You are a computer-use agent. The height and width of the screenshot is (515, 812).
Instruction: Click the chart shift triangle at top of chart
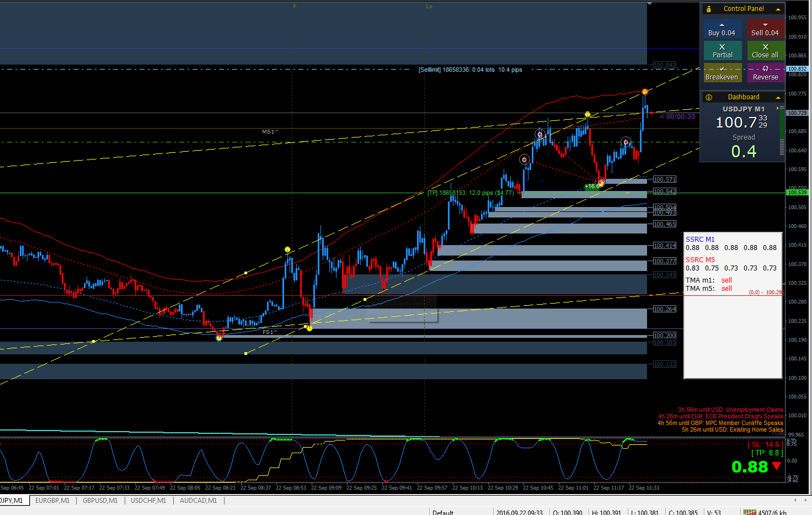649,3
